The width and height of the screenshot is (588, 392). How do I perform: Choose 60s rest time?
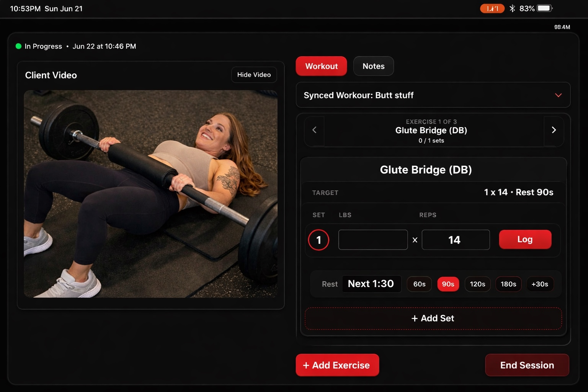pos(419,284)
